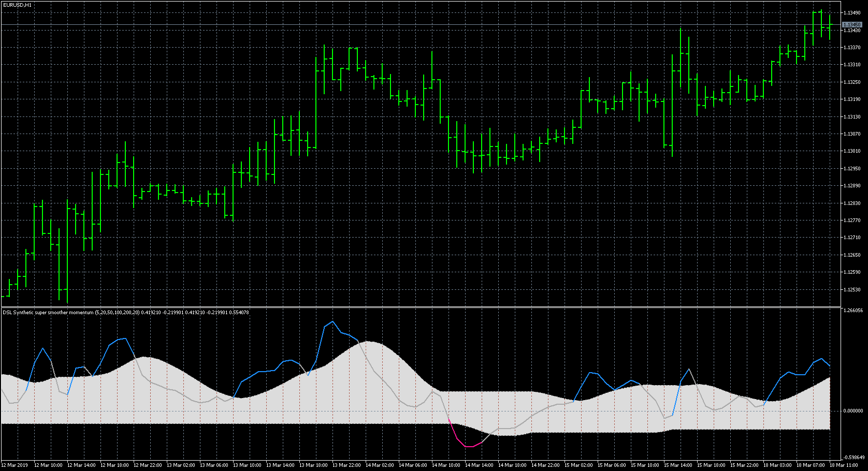Image resolution: width=868 pixels, height=471 pixels.
Task: Select the horizontal current bid price line
Action: pyautogui.click(x=414, y=25)
